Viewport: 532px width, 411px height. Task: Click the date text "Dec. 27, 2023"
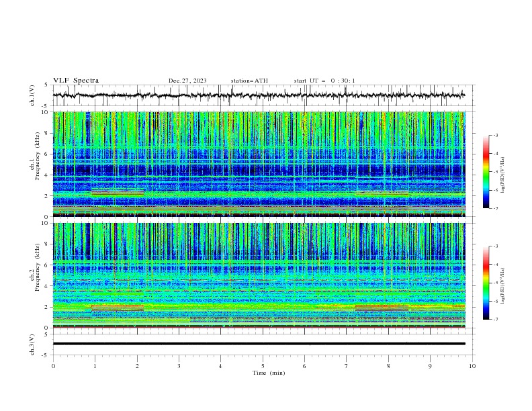tap(187, 81)
